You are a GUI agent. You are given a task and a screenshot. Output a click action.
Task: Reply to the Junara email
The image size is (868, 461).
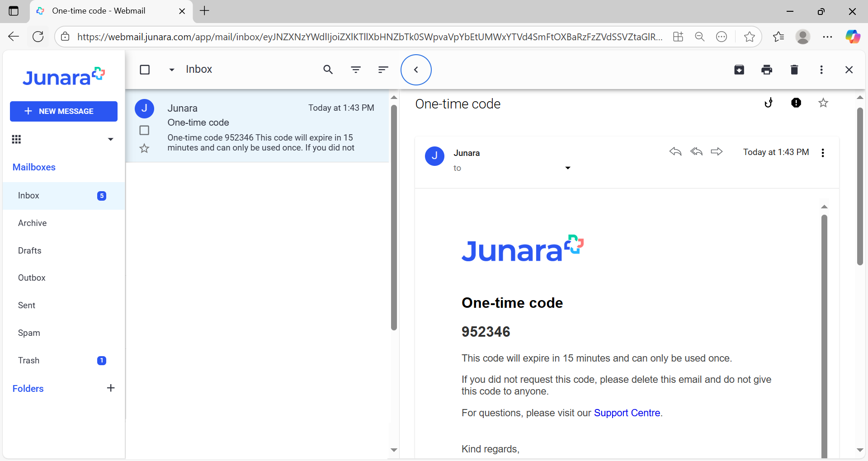675,152
